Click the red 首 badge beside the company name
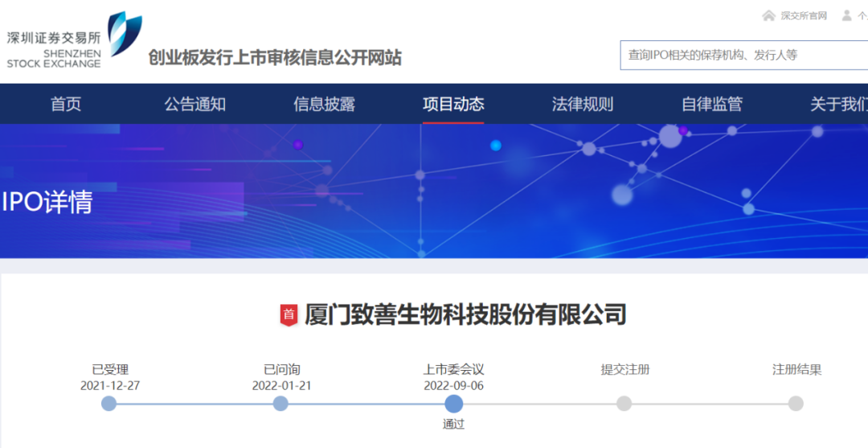 pos(289,315)
